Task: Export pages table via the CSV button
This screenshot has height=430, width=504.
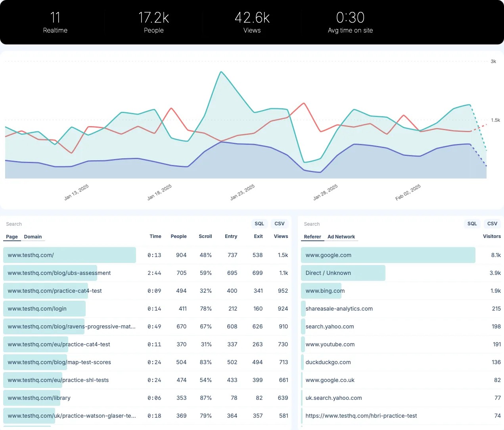Action: tap(279, 224)
